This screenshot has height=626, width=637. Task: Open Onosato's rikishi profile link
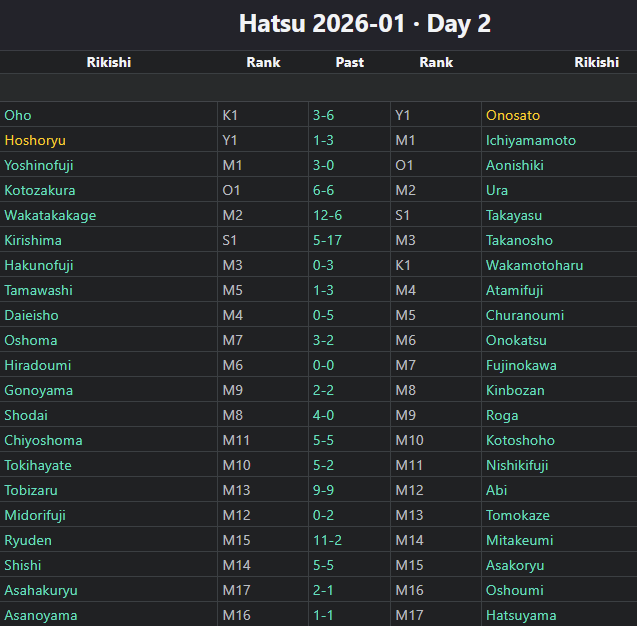click(513, 115)
